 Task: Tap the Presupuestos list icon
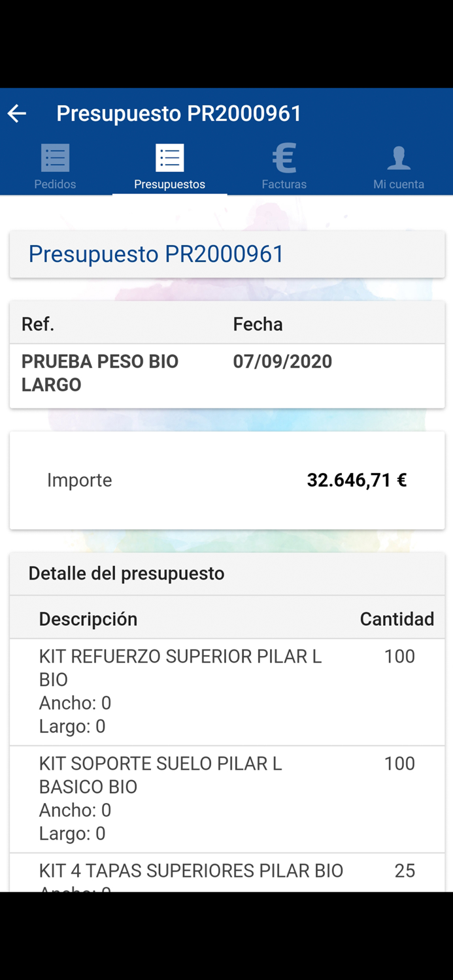[169, 157]
